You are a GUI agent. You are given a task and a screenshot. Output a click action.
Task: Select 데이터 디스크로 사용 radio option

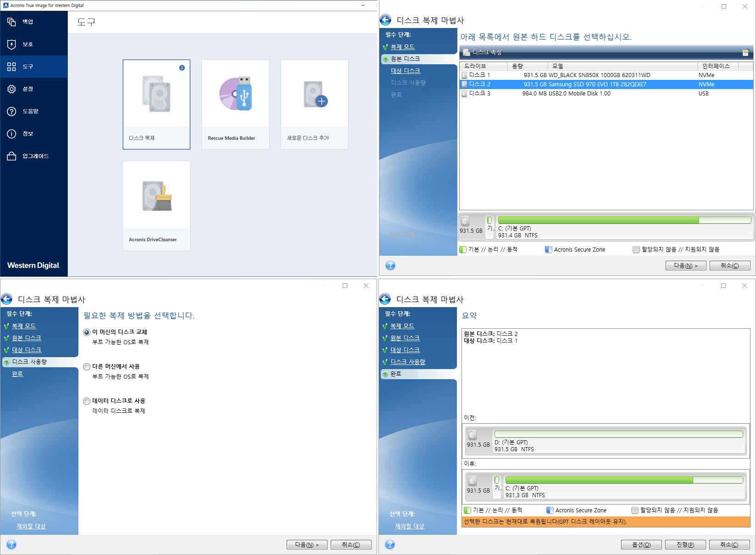pyautogui.click(x=87, y=401)
